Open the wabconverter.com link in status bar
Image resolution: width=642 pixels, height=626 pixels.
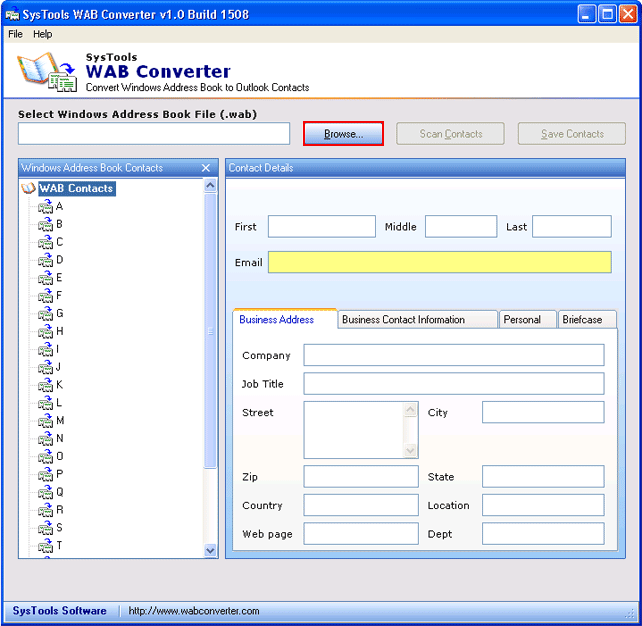(x=194, y=611)
